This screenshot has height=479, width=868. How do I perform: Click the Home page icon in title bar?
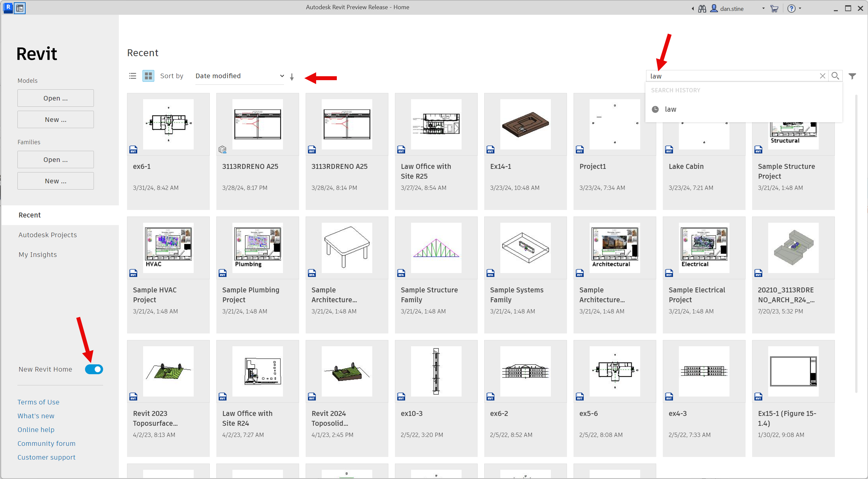click(x=20, y=8)
